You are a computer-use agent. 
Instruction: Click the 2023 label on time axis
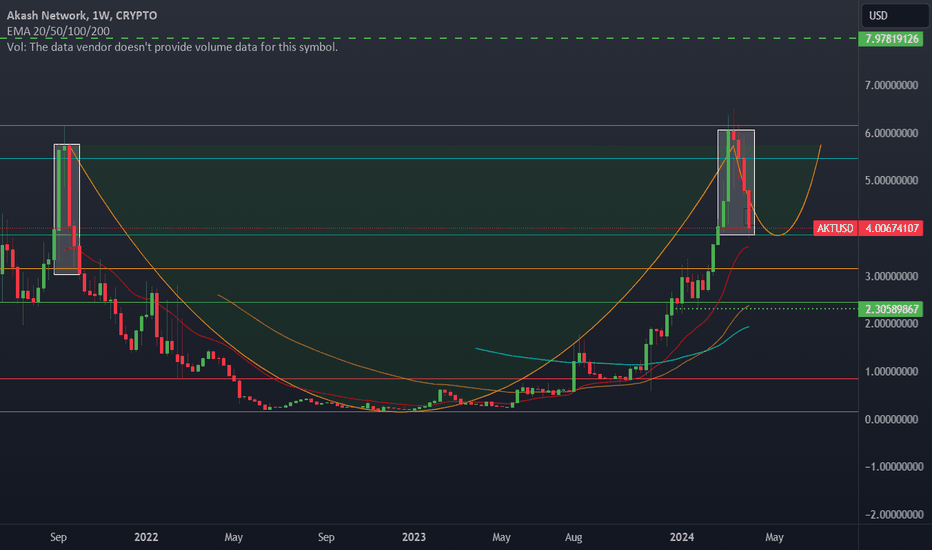414,537
